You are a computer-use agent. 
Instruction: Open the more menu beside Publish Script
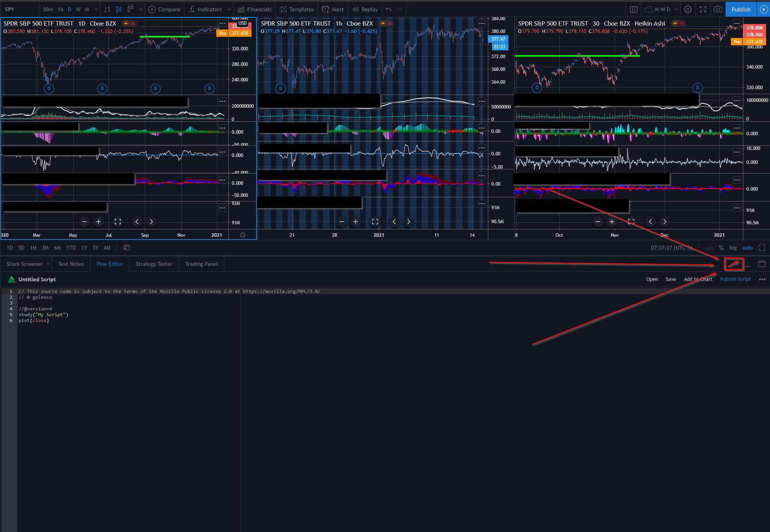pos(762,279)
